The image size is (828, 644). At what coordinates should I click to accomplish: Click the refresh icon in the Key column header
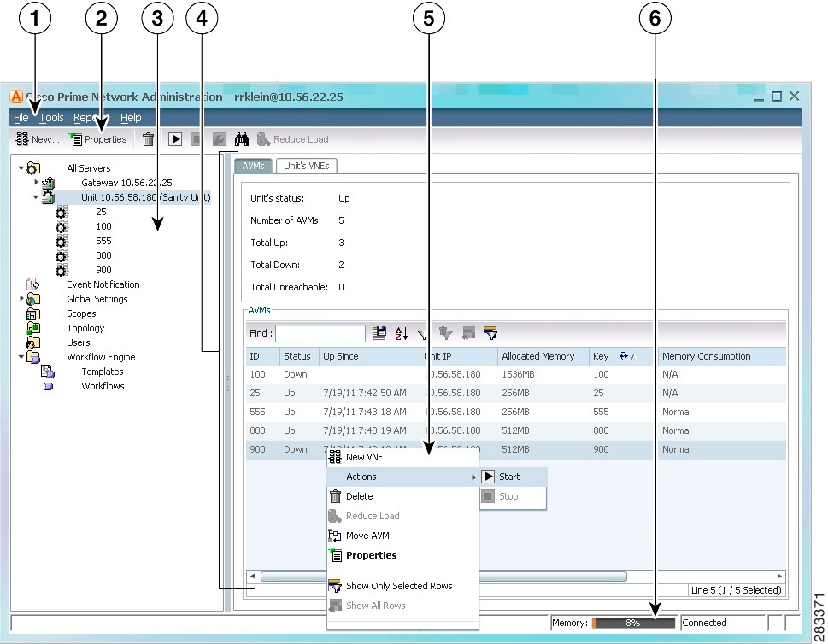[625, 356]
